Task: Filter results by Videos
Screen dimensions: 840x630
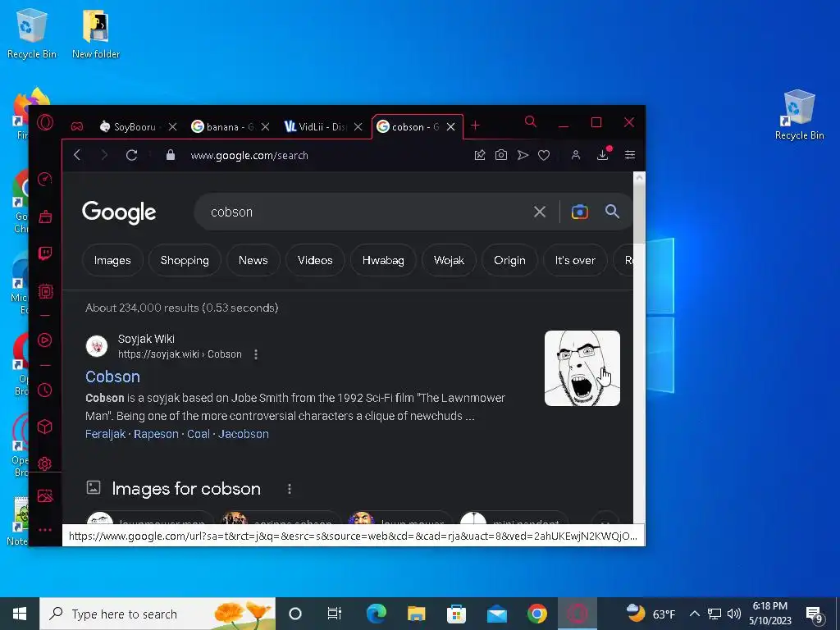Action: 315,260
